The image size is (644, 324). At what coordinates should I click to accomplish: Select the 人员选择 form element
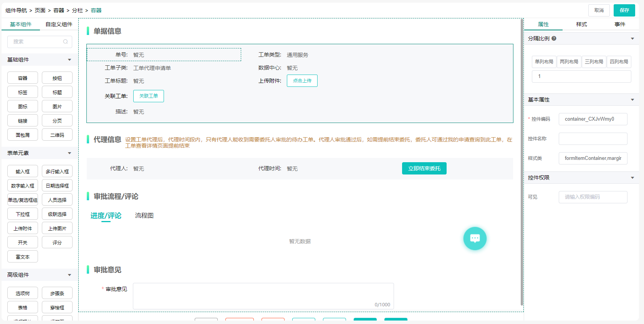(57, 200)
